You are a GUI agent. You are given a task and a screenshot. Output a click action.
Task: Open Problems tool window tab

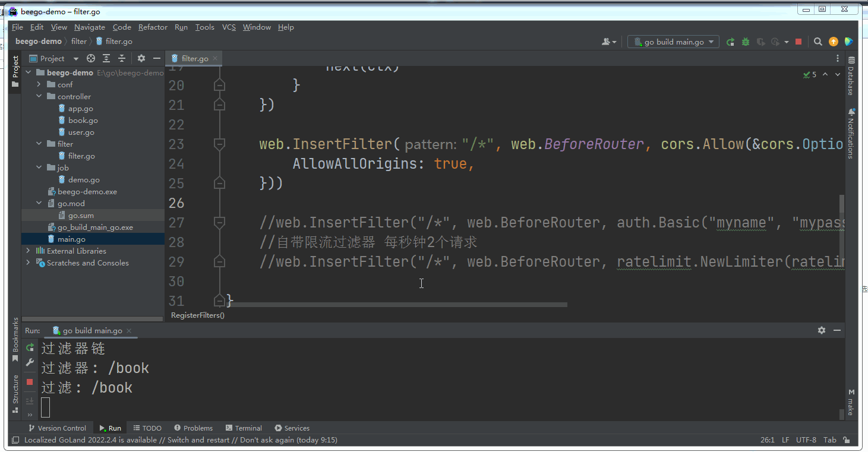193,428
